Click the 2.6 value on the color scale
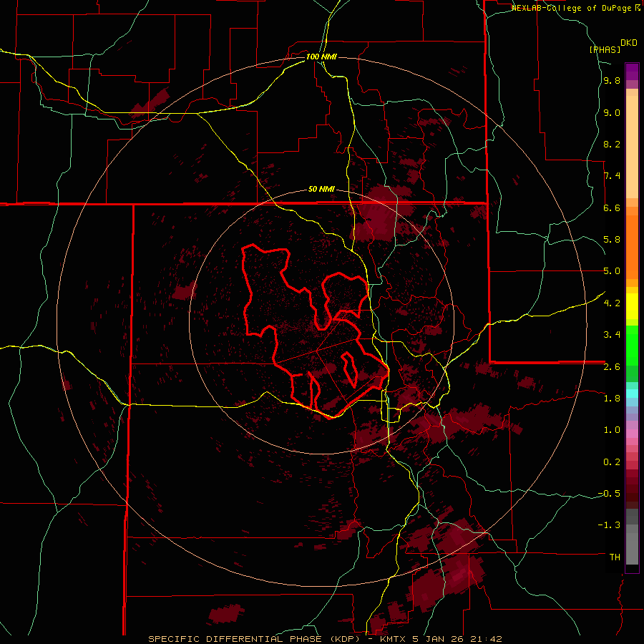Screen dimensions: 644x644 [x=612, y=367]
